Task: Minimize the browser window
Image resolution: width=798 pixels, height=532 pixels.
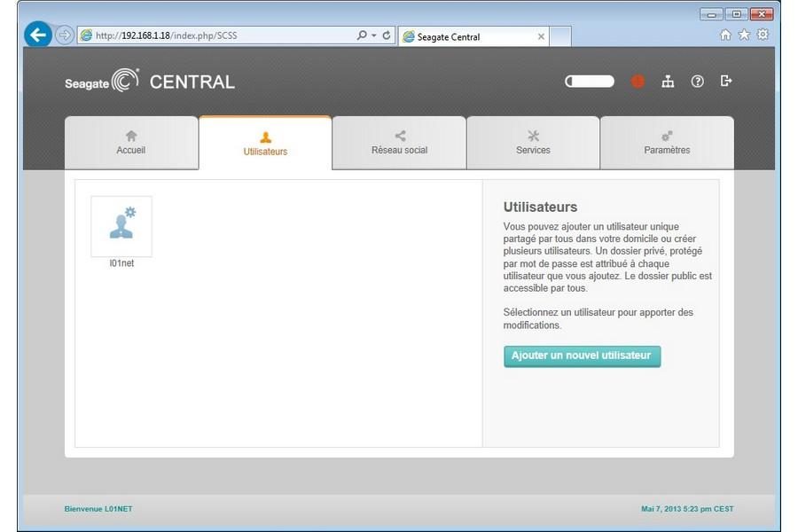Action: click(x=711, y=14)
